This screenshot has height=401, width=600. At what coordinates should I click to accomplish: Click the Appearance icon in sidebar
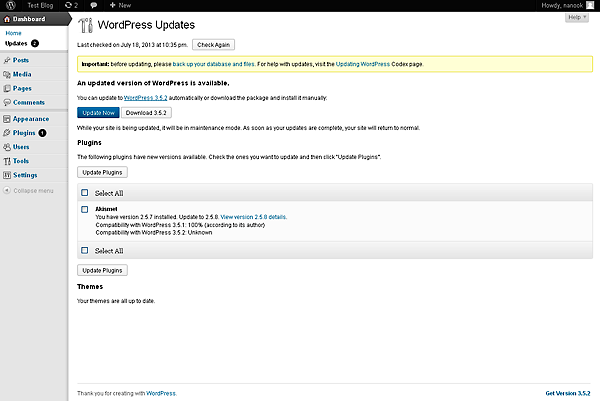[7, 119]
